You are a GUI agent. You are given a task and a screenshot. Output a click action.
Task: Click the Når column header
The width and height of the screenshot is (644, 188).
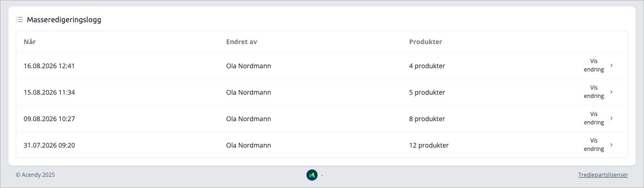coord(30,42)
